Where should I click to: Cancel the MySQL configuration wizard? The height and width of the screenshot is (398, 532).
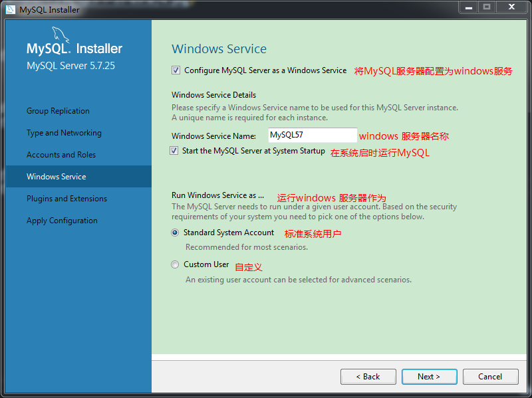(x=490, y=377)
